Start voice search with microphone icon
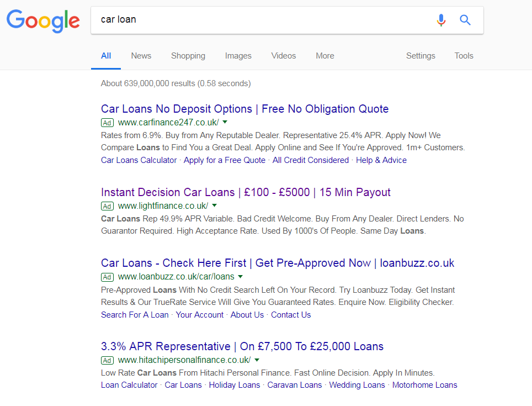Viewport: 532px width, 406px height. click(441, 20)
